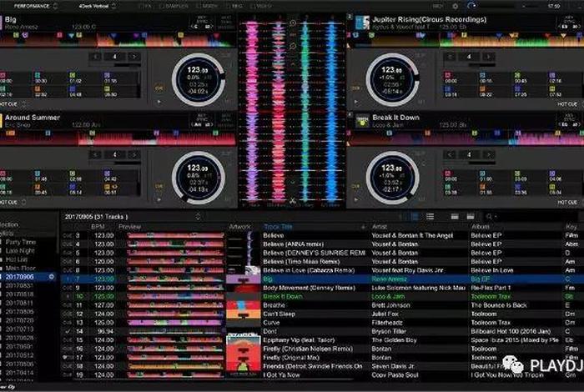Open the PERFORMANCE mode dropdown
Image resolution: width=584 pixels, height=392 pixels.
coord(35,6)
